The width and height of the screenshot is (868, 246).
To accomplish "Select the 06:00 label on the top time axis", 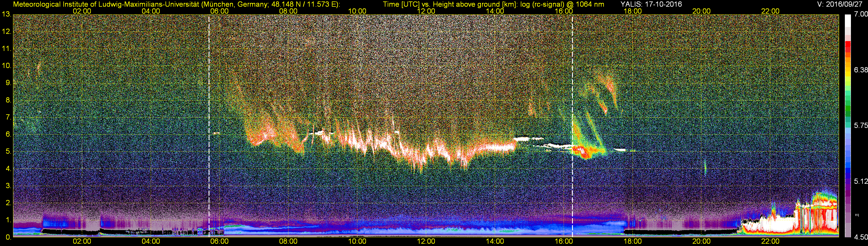I will click(219, 11).
